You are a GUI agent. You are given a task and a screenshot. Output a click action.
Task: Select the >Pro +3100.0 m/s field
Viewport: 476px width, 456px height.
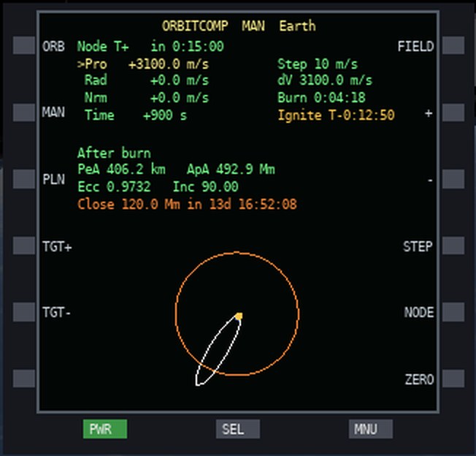pyautogui.click(x=143, y=64)
